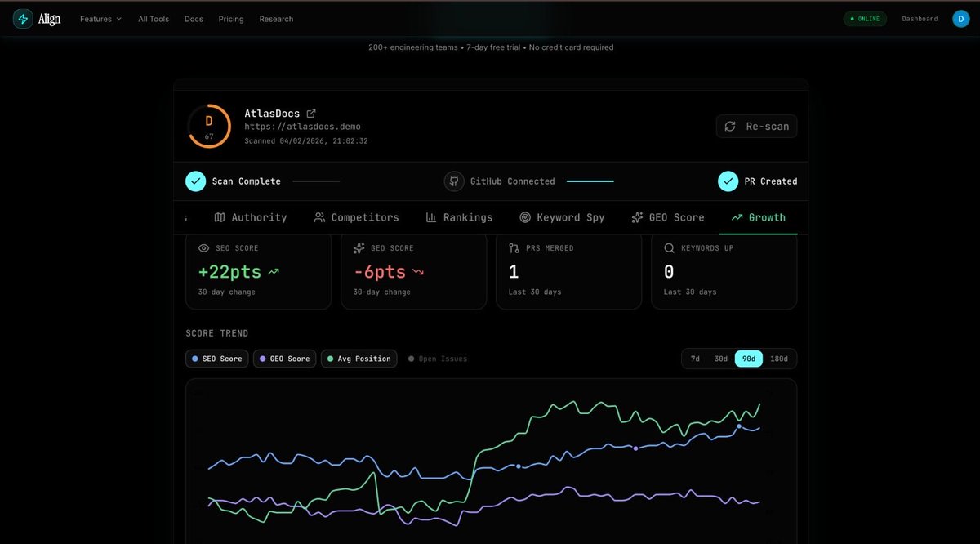Start a Re-scan of AtlasDocs

757,127
